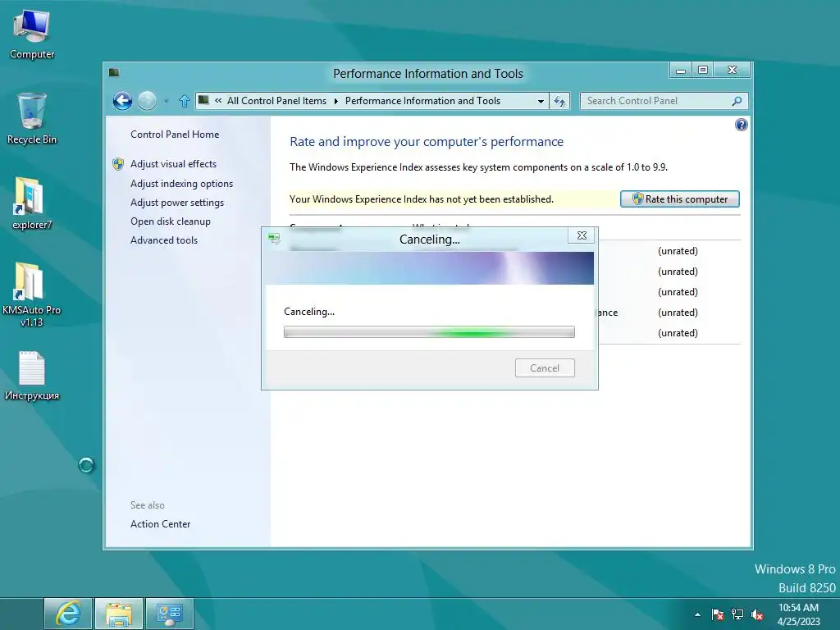
Task: Click the network tray icon
Action: (737, 614)
